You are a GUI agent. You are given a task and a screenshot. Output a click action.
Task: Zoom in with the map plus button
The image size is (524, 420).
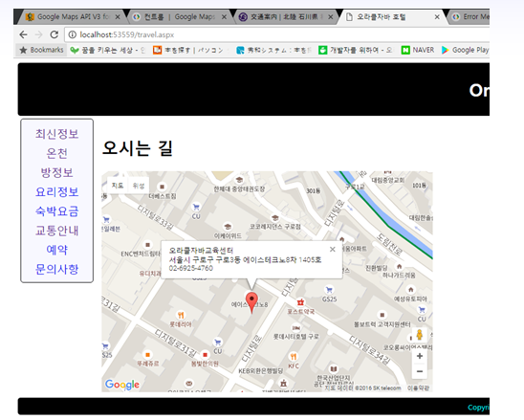(420, 356)
